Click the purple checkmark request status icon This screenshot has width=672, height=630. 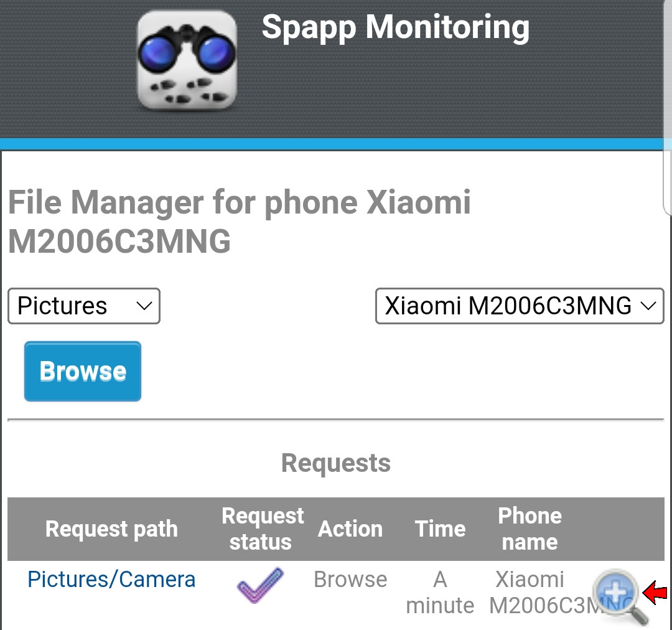pos(260,585)
